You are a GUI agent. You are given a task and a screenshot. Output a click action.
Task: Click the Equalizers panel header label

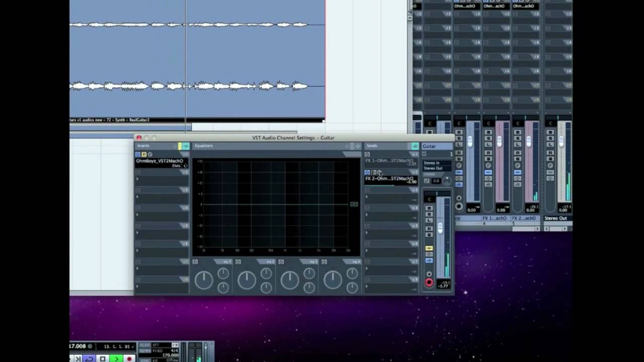click(204, 146)
